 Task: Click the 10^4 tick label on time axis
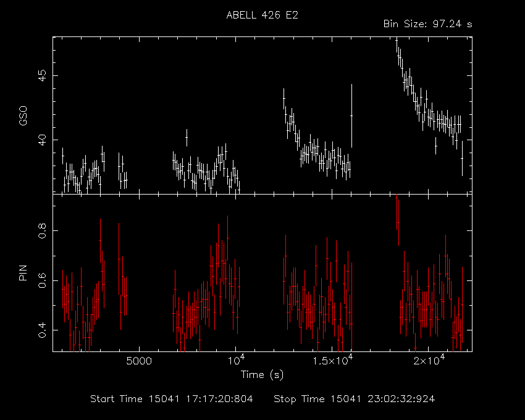click(x=236, y=359)
